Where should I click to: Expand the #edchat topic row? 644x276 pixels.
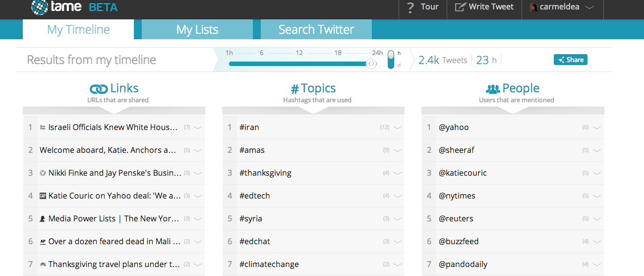click(397, 242)
